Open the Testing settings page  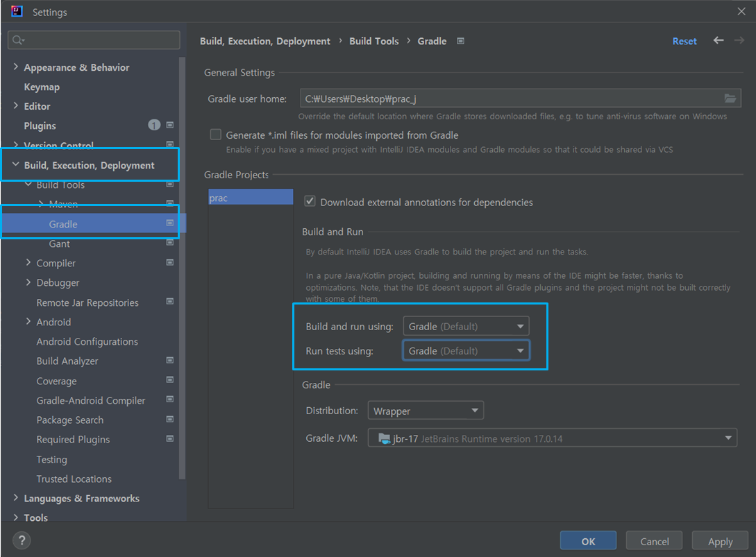point(51,459)
